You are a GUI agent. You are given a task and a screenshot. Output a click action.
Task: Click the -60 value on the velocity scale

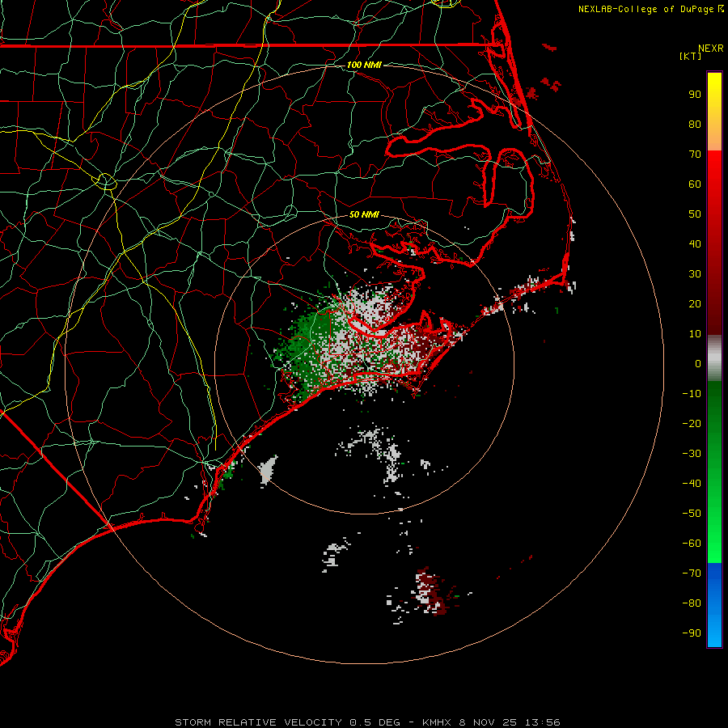click(x=692, y=544)
